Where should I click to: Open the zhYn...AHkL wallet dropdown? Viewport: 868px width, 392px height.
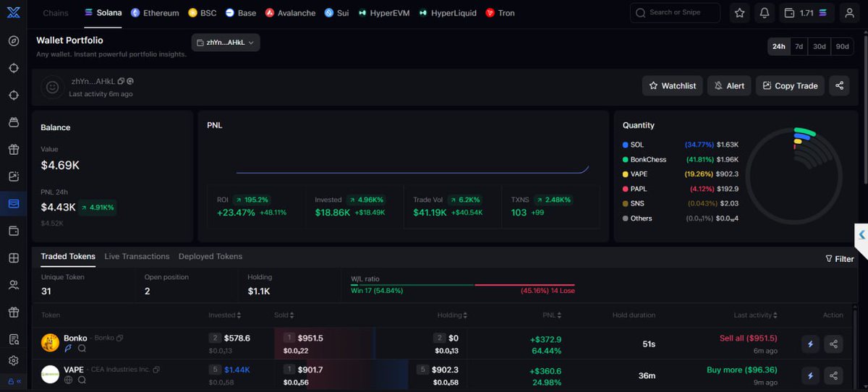[x=226, y=43]
